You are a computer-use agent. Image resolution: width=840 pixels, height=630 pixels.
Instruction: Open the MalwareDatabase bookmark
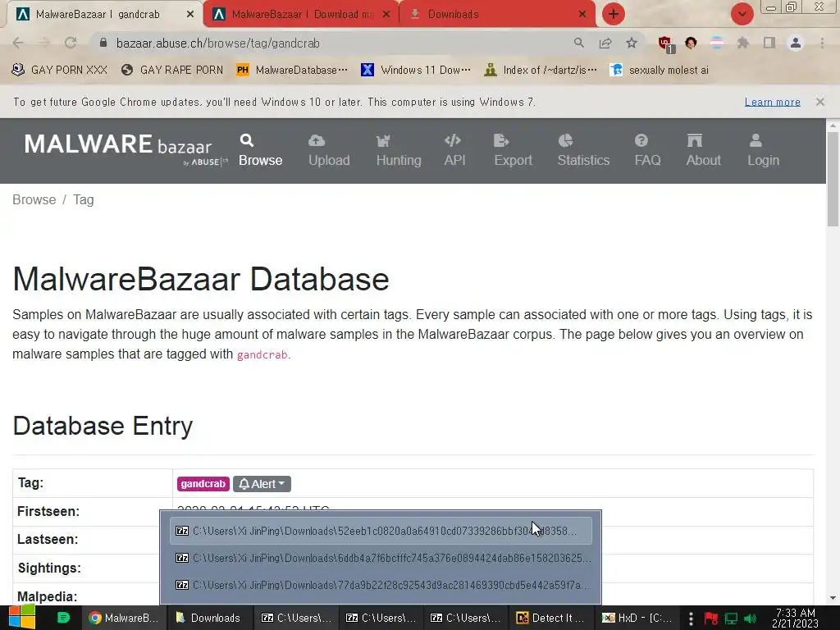[x=292, y=71]
